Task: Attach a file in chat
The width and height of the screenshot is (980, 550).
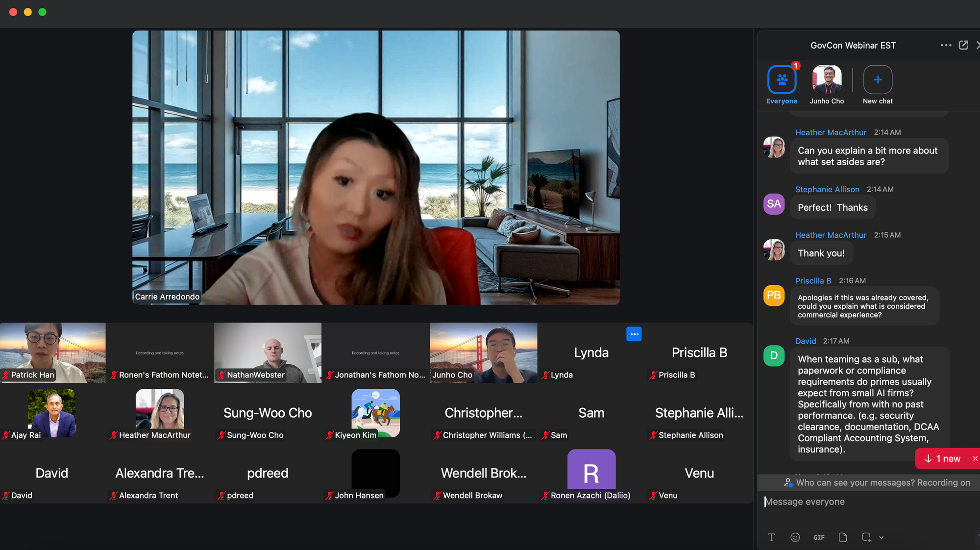Action: point(843,537)
